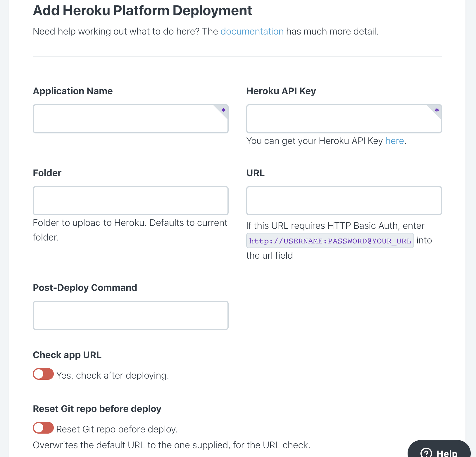Toggle 'Yes, check after deploying' switch
This screenshot has height=457, width=476.
tap(43, 374)
